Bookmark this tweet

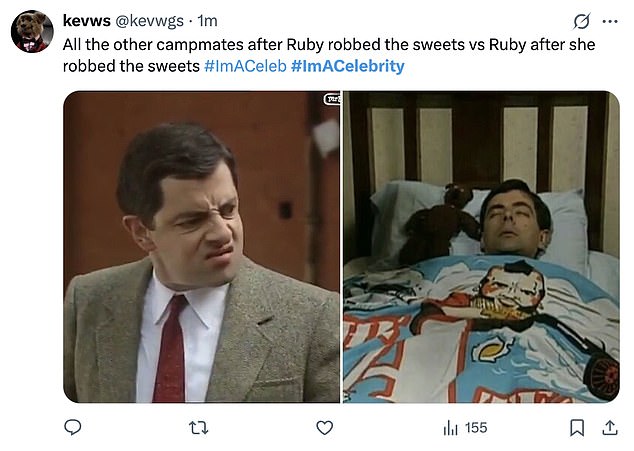[576, 428]
